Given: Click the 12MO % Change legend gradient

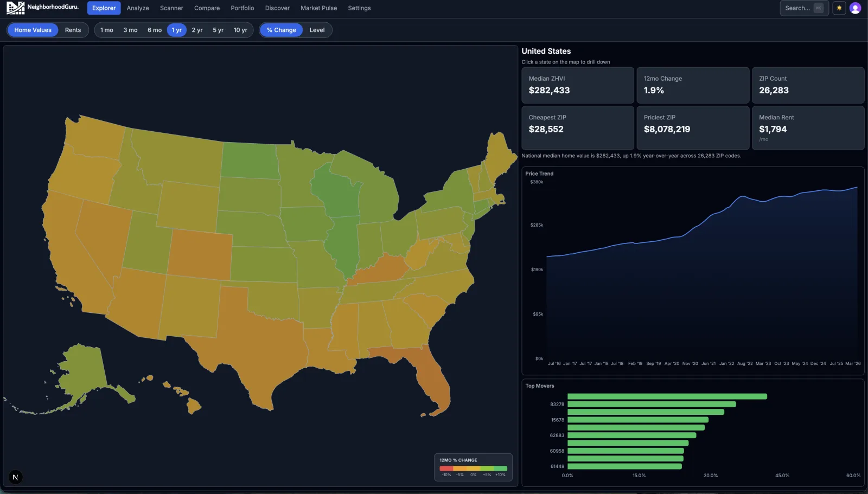Looking at the screenshot, I should pyautogui.click(x=473, y=467).
